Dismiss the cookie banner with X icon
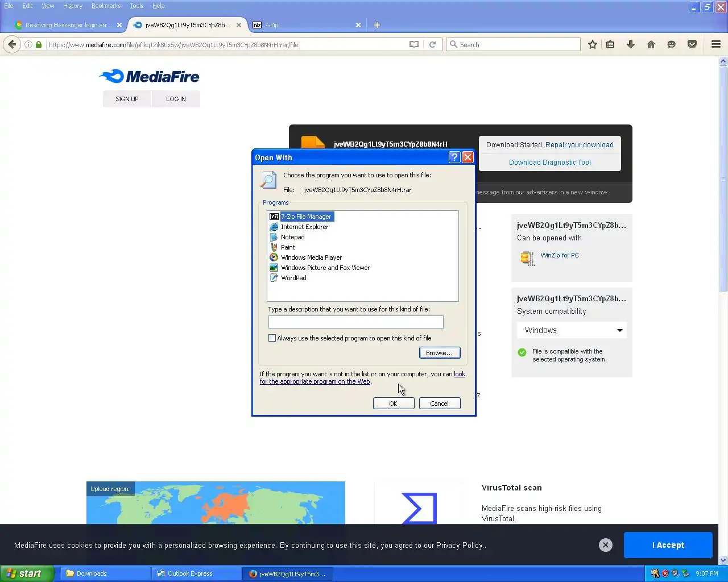The height and width of the screenshot is (582, 728). tap(606, 545)
